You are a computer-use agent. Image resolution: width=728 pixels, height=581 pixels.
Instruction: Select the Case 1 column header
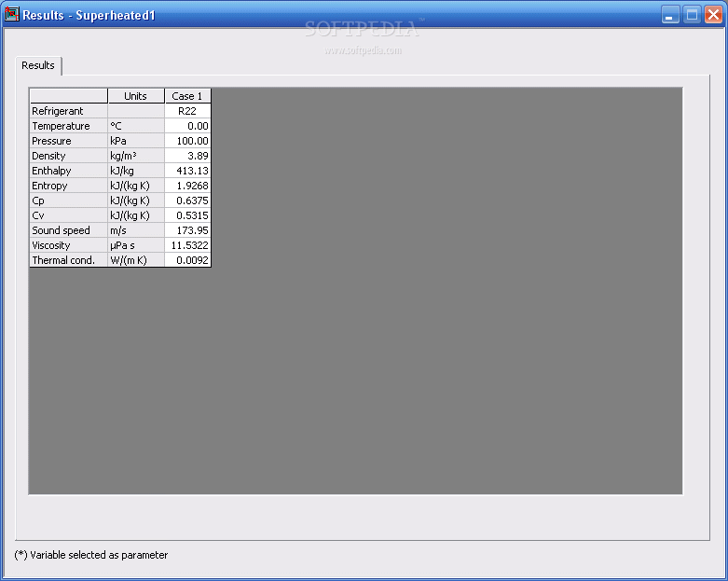[x=187, y=96]
